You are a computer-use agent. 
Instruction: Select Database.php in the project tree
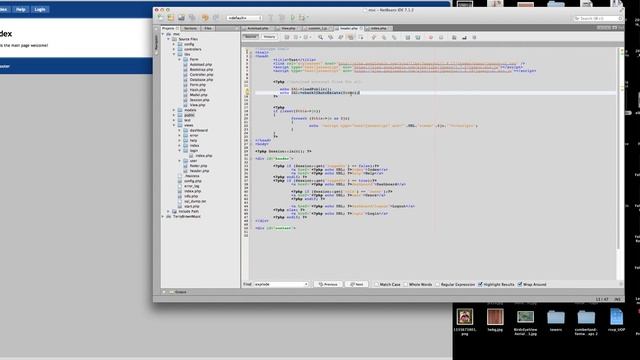201,80
